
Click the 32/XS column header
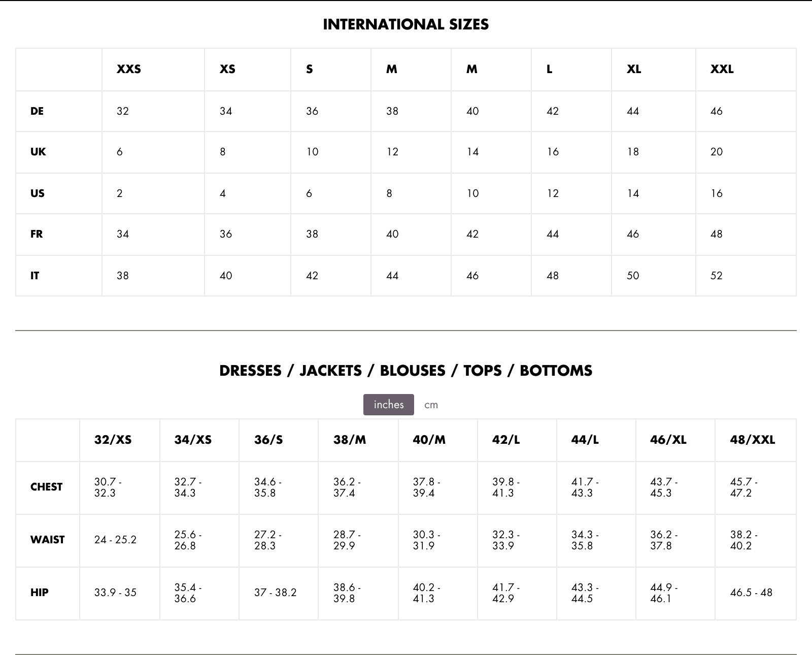[x=113, y=440]
